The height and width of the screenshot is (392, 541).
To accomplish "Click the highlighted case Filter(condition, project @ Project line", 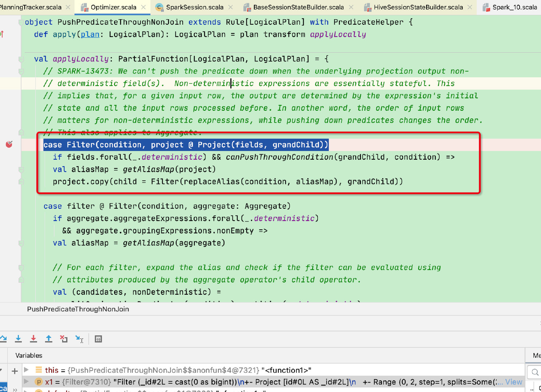I will [186, 145].
